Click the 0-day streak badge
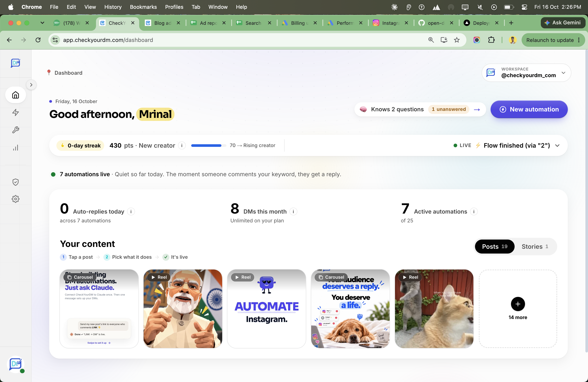 80,146
